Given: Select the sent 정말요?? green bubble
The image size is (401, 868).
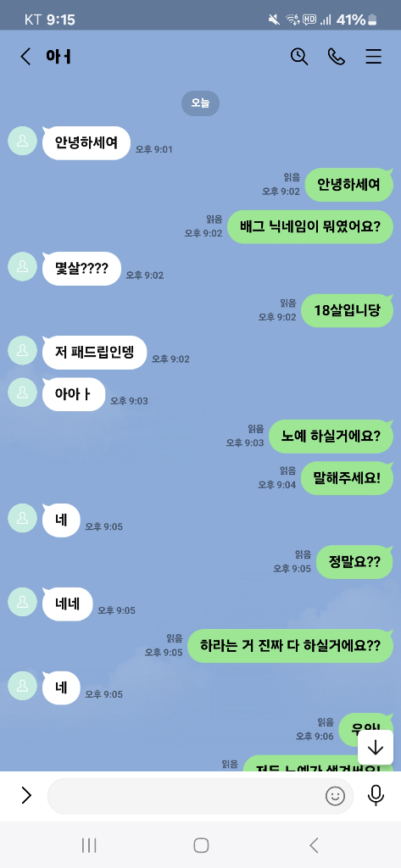Looking at the screenshot, I should 354,562.
